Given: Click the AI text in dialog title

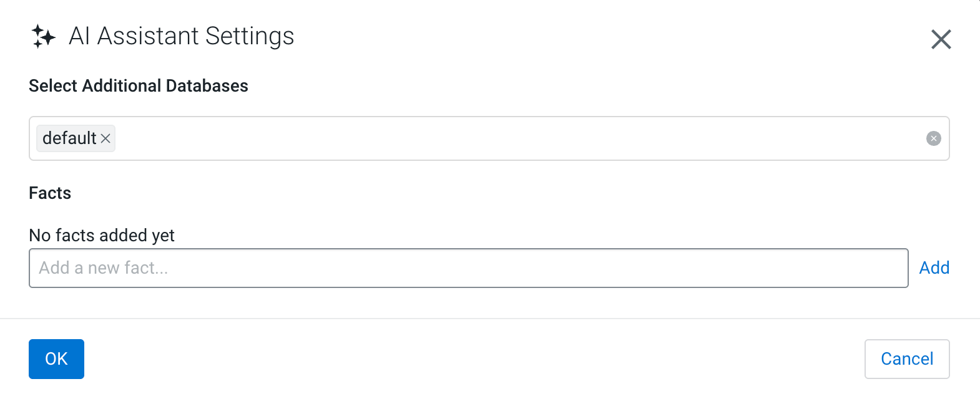Looking at the screenshot, I should click(x=79, y=36).
